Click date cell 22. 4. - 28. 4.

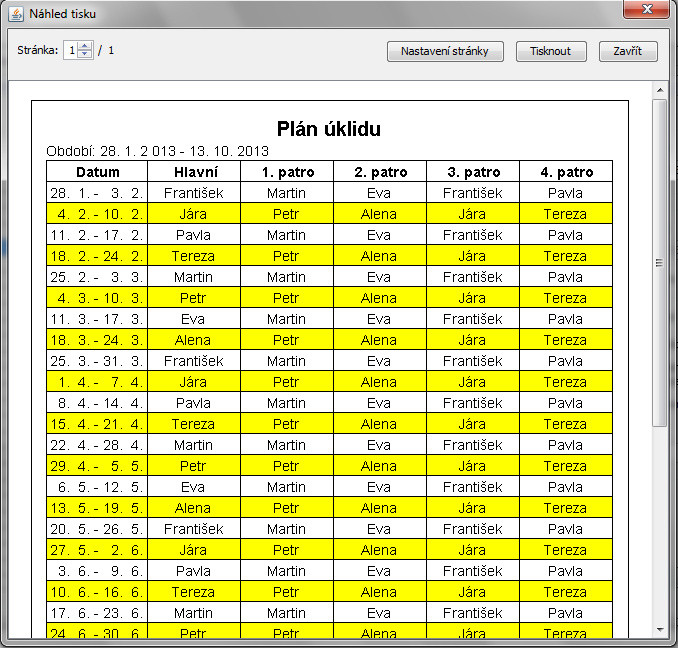(97, 445)
